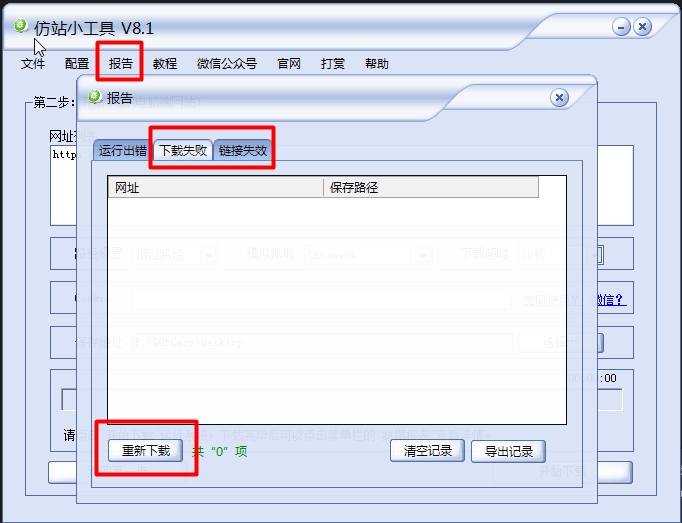
Task: Switch to the 下载失败 tab
Action: click(183, 150)
